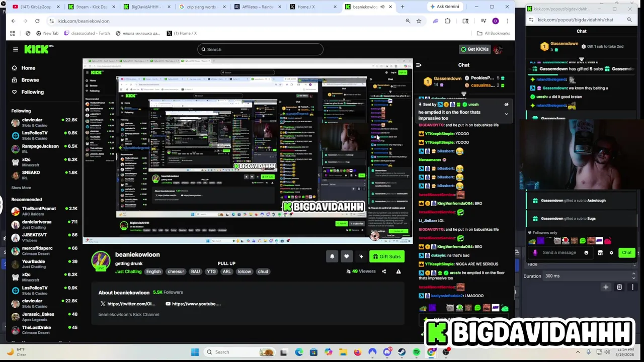Open the user avatar menu beside Get KICKs
Screen dimensions: 644x362
pyautogui.click(x=498, y=49)
